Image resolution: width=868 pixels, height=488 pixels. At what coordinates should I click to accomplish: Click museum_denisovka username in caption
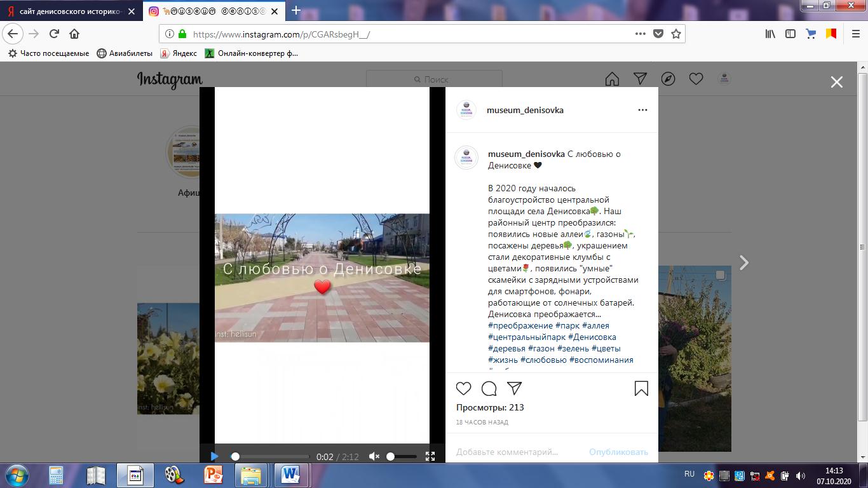(526, 154)
